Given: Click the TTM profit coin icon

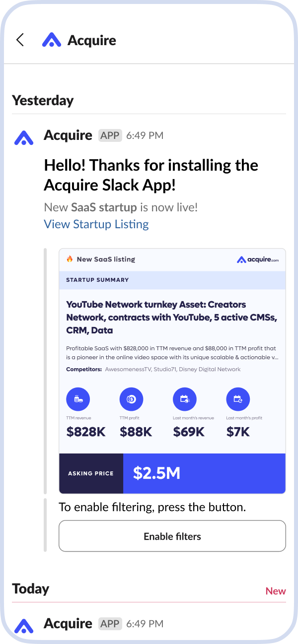Looking at the screenshot, I should point(131,399).
